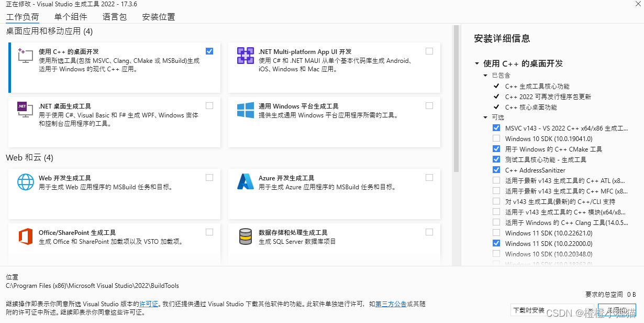Uncheck 用于 Windows 的 C++ CMake 工具
The height and width of the screenshot is (323, 644).
point(496,149)
